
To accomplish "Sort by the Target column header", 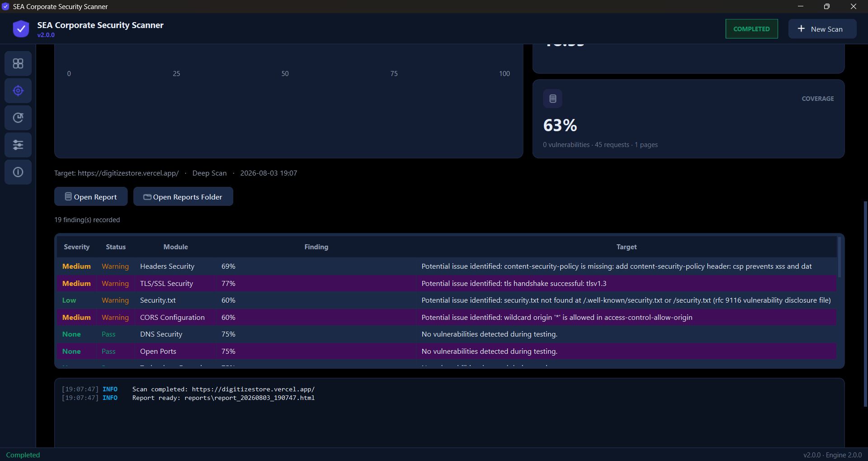I will click(x=626, y=247).
